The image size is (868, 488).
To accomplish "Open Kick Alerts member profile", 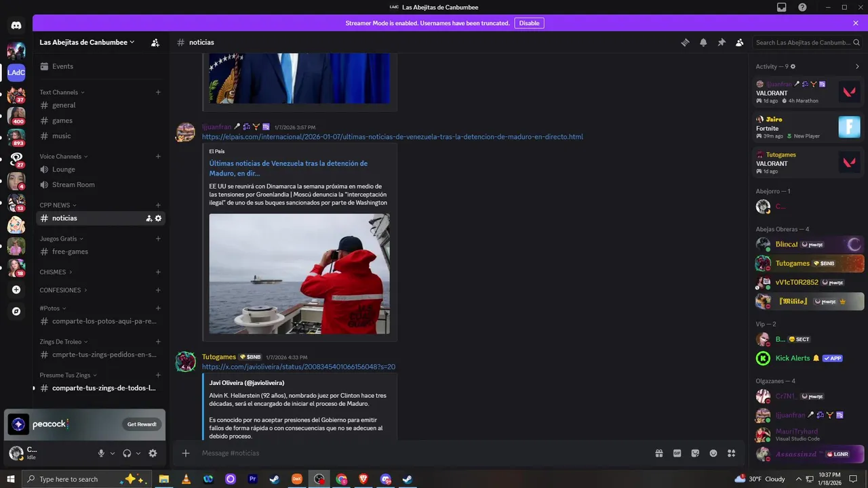I will click(x=808, y=358).
